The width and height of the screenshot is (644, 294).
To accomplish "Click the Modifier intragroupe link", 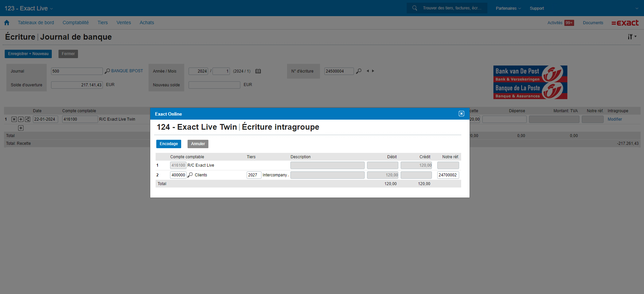I will (x=615, y=119).
